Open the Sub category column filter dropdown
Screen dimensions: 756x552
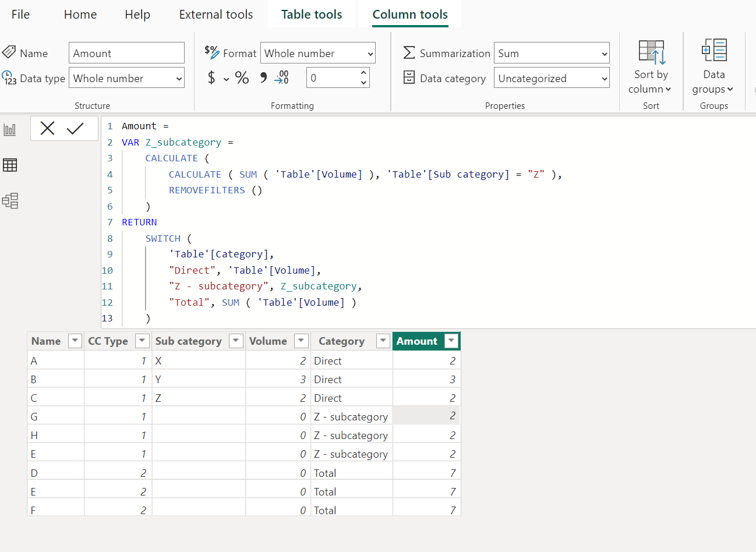point(236,341)
